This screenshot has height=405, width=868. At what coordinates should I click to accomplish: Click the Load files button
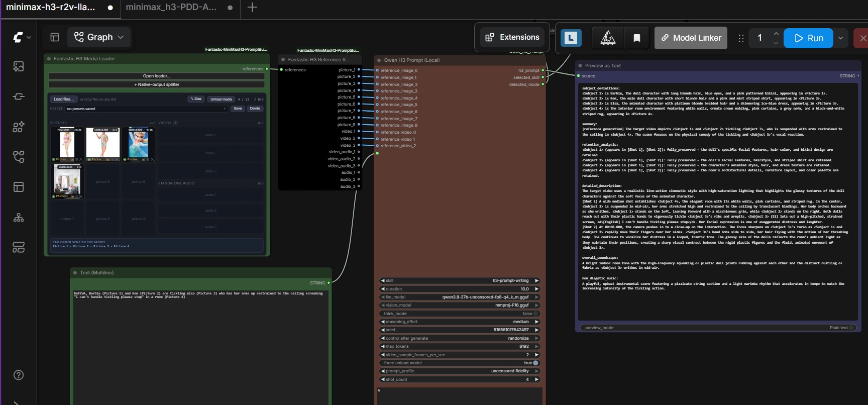point(64,99)
